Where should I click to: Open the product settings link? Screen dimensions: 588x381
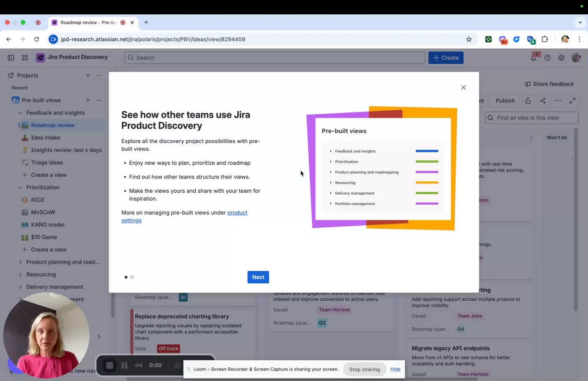tap(184, 216)
